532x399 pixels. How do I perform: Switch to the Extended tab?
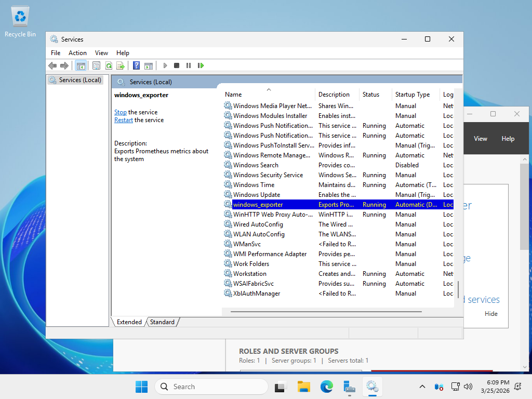[129, 322]
